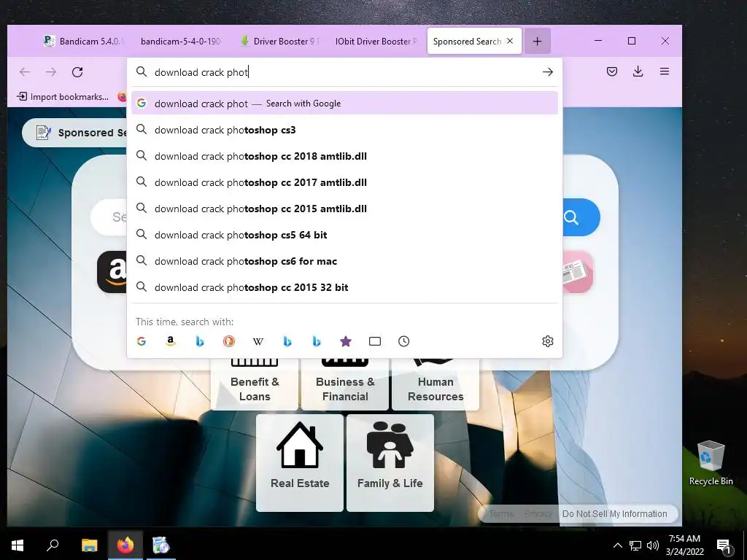
Task: Open the pink News shortcut tile
Action: (x=578, y=272)
